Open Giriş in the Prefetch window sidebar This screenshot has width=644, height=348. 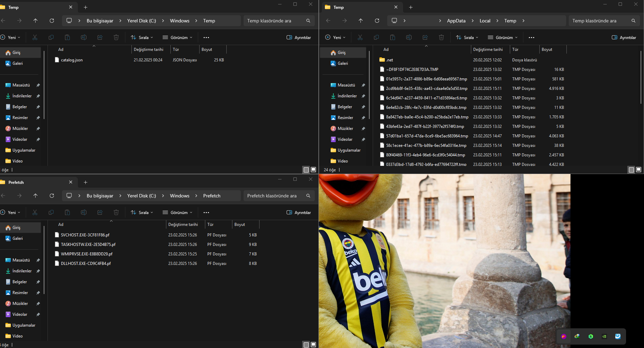point(20,228)
